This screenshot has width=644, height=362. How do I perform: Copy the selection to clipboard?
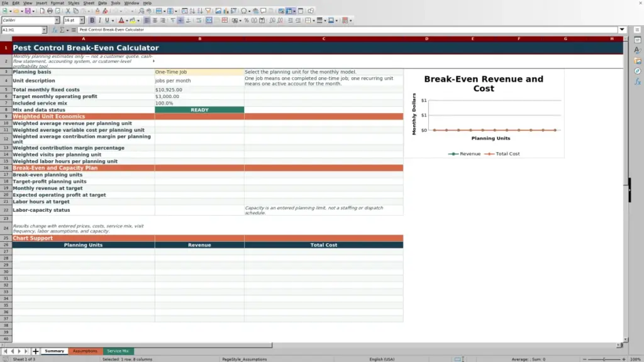[x=75, y=11]
